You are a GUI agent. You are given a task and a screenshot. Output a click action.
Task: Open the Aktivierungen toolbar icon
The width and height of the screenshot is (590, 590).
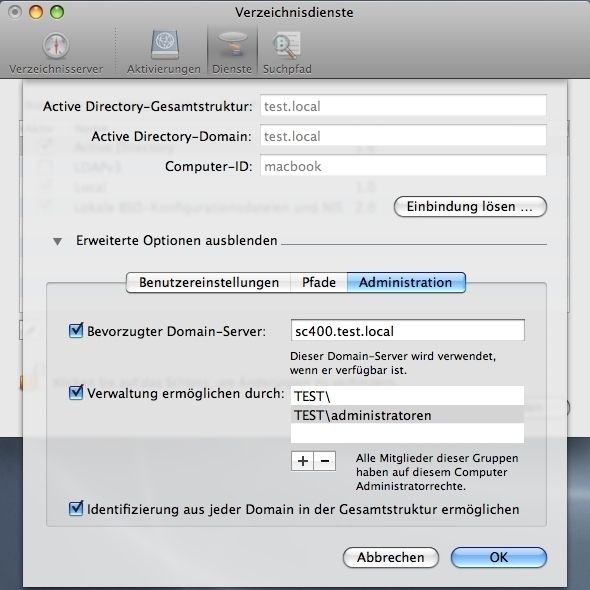pyautogui.click(x=164, y=53)
